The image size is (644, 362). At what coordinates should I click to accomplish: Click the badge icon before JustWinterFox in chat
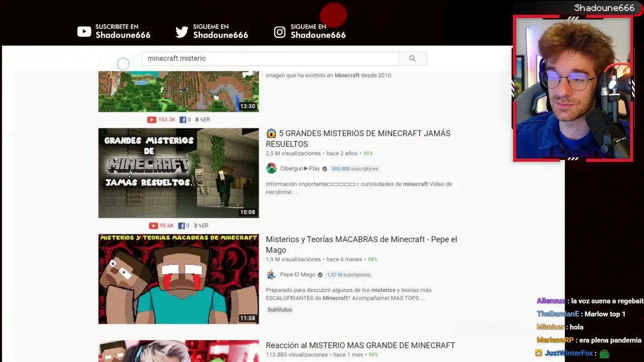tap(539, 353)
